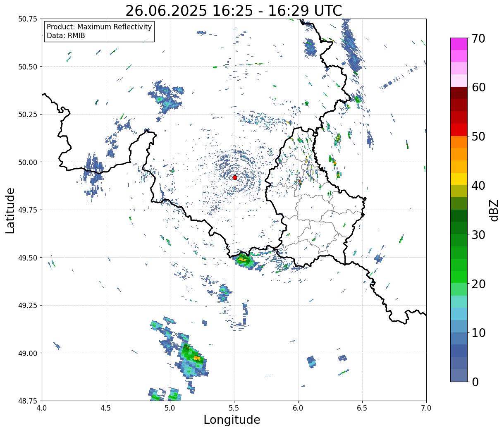Click the dark maroon swatch just below 60 dBZ

pos(459,93)
